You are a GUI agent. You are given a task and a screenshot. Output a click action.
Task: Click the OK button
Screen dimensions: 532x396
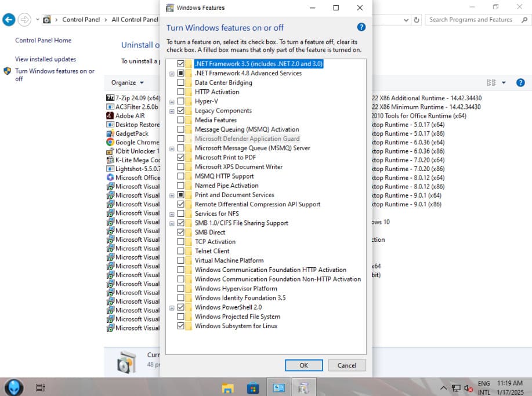303,365
